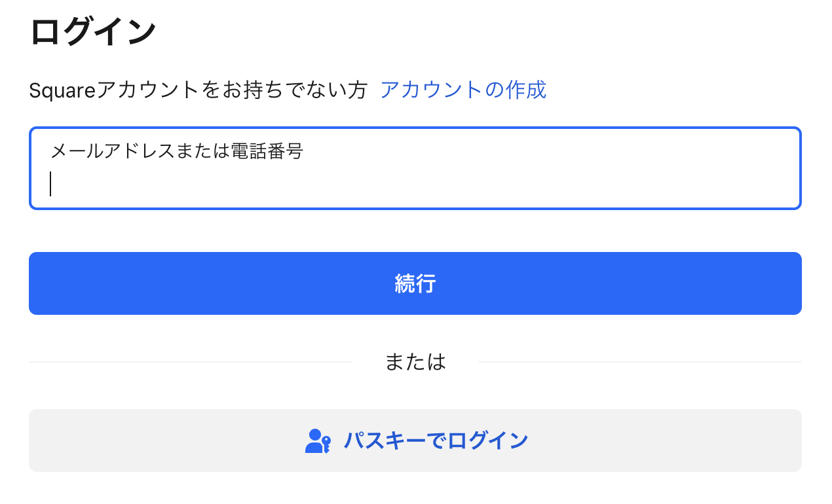Click the メールアドレスまたは電話番号 field label
The height and width of the screenshot is (504, 832).
pos(177,152)
